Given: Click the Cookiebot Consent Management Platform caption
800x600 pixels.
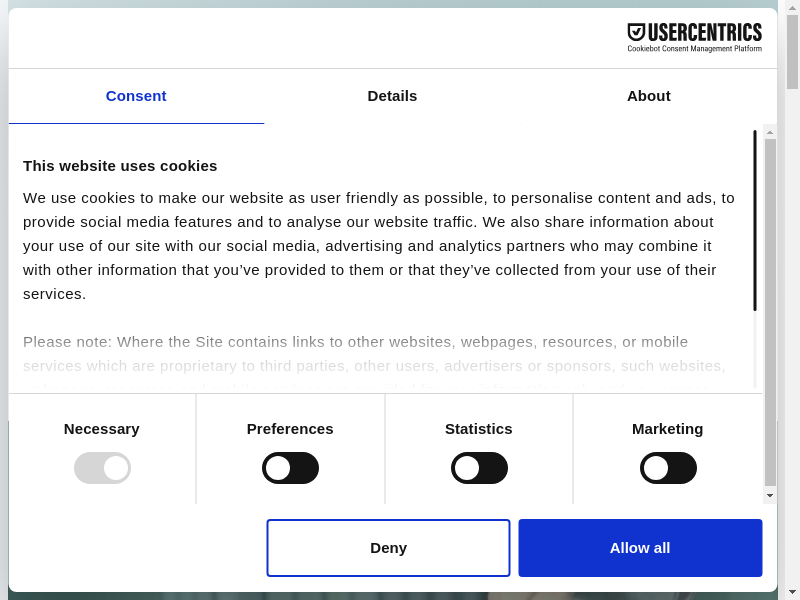Looking at the screenshot, I should pos(694,48).
